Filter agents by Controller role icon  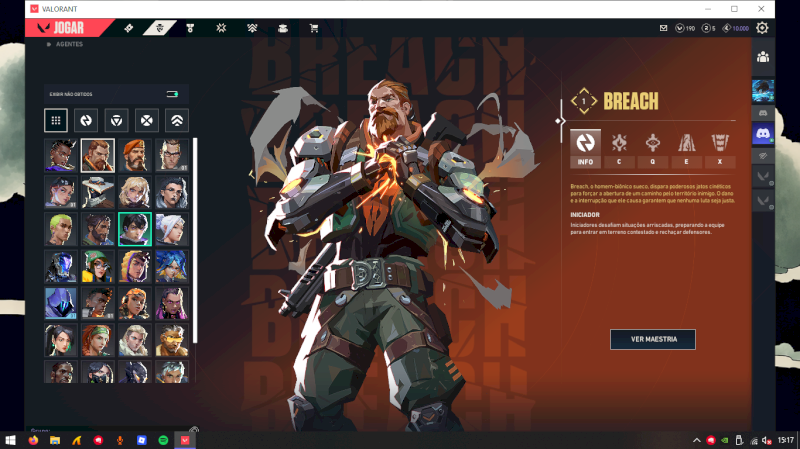tap(177, 120)
